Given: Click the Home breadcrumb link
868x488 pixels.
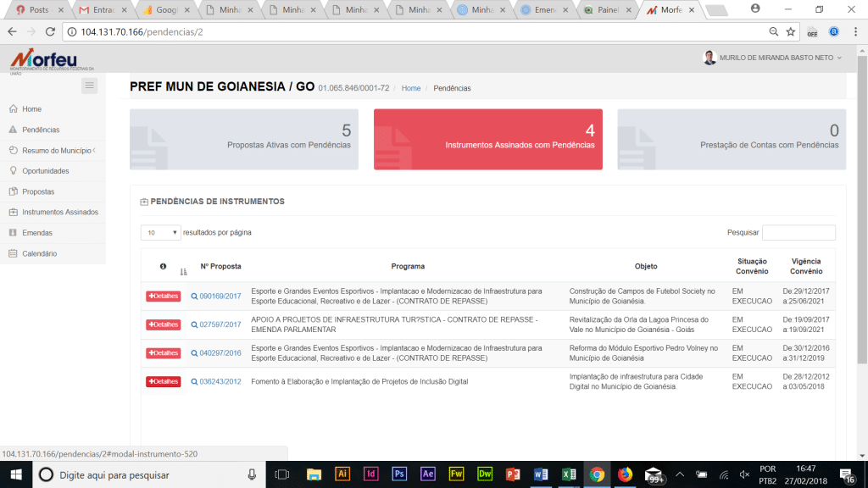Looking at the screenshot, I should point(410,88).
